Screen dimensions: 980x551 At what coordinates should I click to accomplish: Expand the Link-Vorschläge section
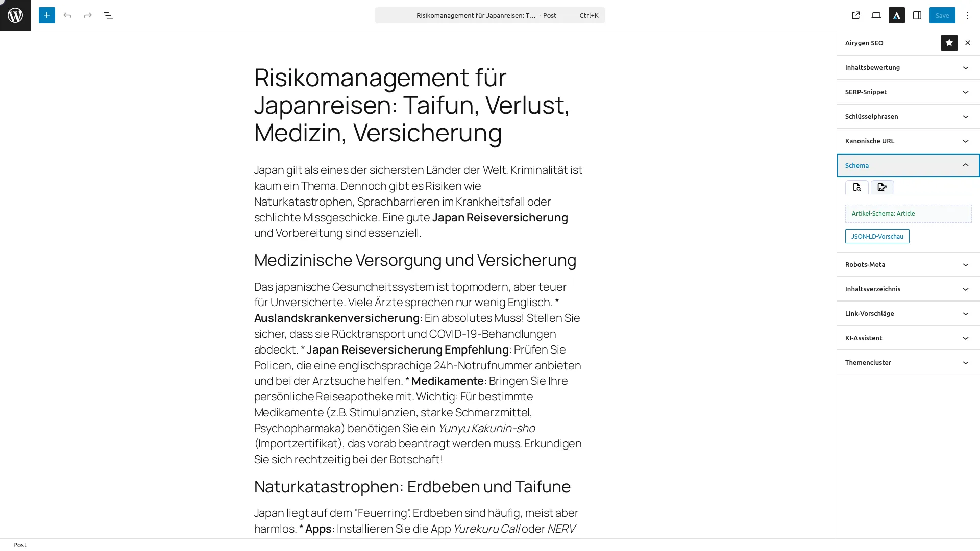click(x=909, y=313)
